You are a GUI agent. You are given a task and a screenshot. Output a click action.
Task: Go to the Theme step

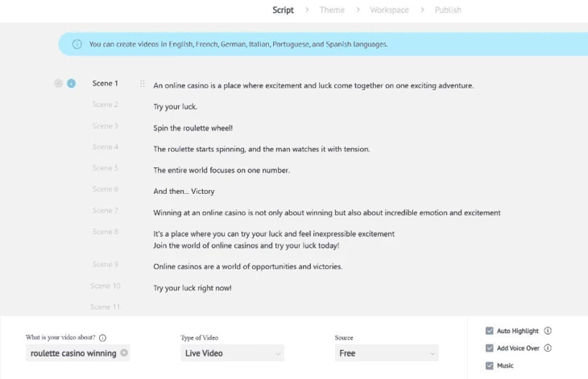pos(332,10)
